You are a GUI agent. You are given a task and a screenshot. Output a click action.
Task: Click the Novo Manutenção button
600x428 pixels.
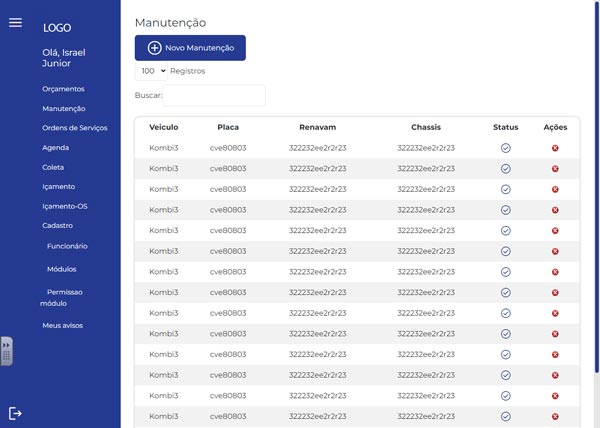190,48
